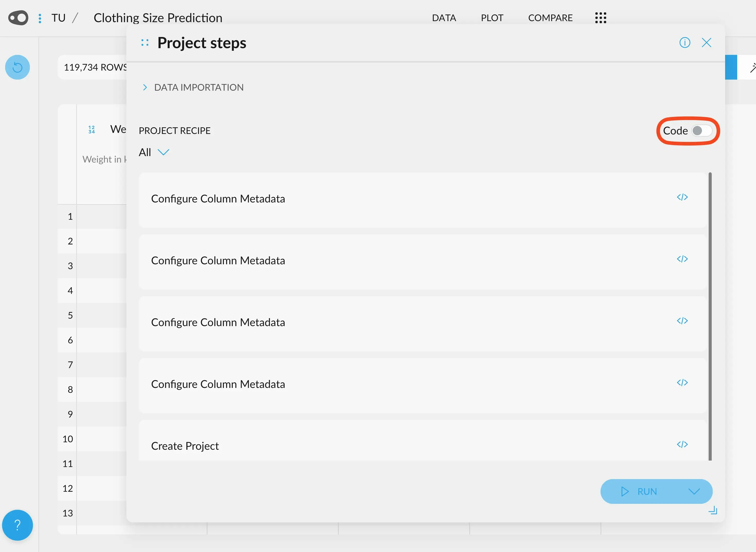This screenshot has width=756, height=552.
Task: Click the TU workspace link
Action: click(58, 18)
